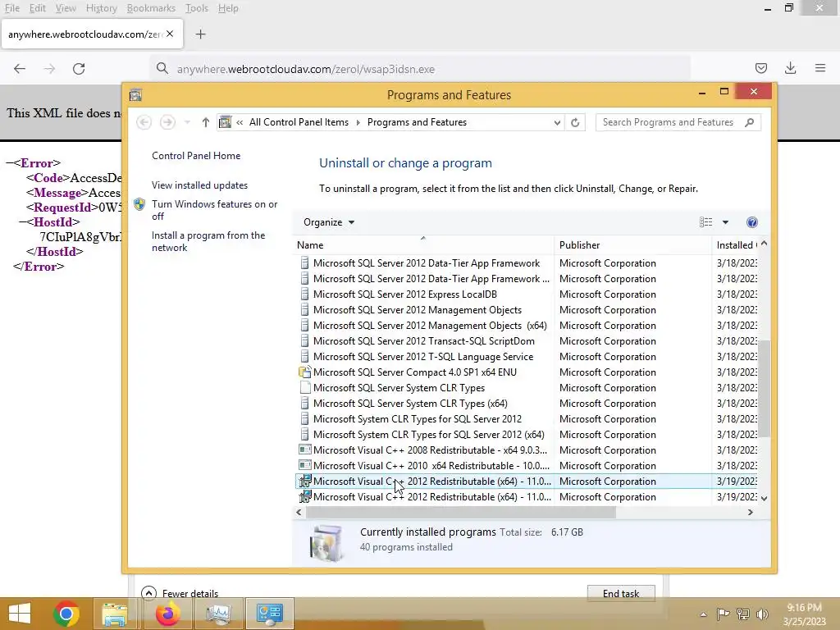Save page to Pocket icon

pos(760,68)
